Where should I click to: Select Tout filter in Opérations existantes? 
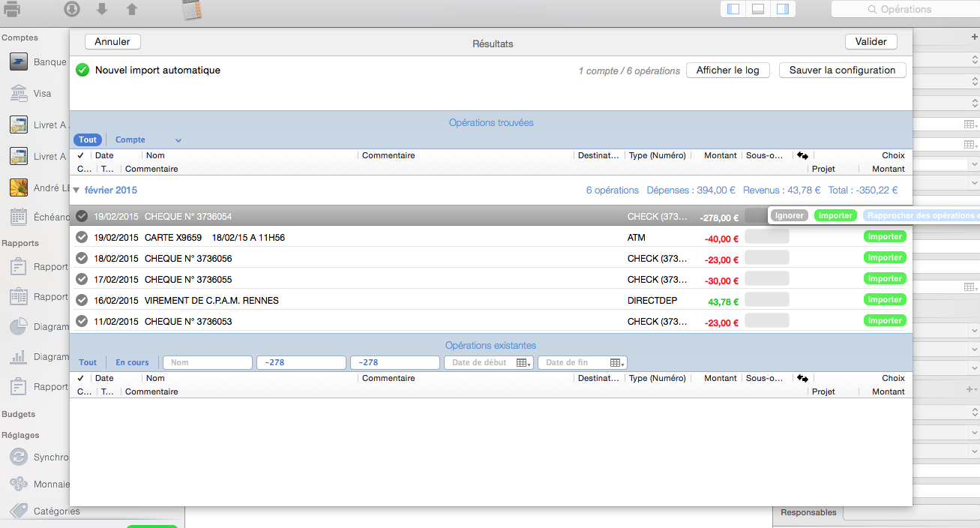pyautogui.click(x=88, y=362)
